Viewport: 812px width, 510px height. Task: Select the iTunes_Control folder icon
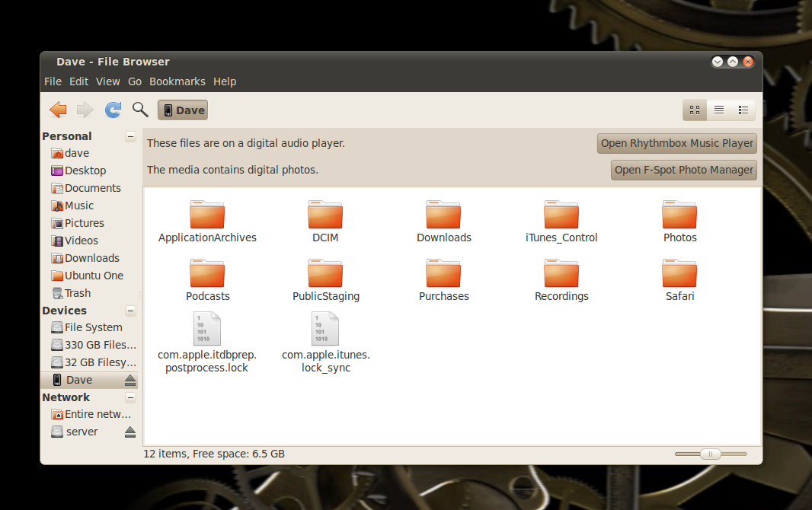[561, 215]
